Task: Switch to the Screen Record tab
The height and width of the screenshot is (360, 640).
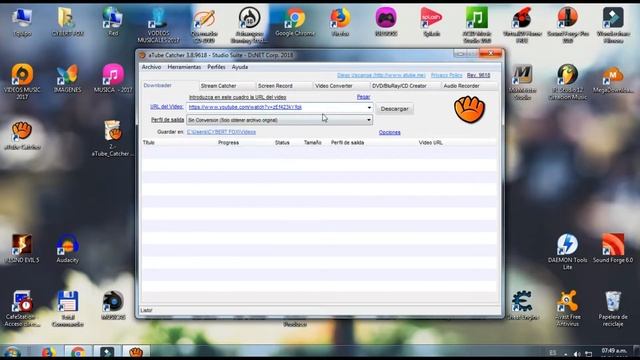Action: 284,86
